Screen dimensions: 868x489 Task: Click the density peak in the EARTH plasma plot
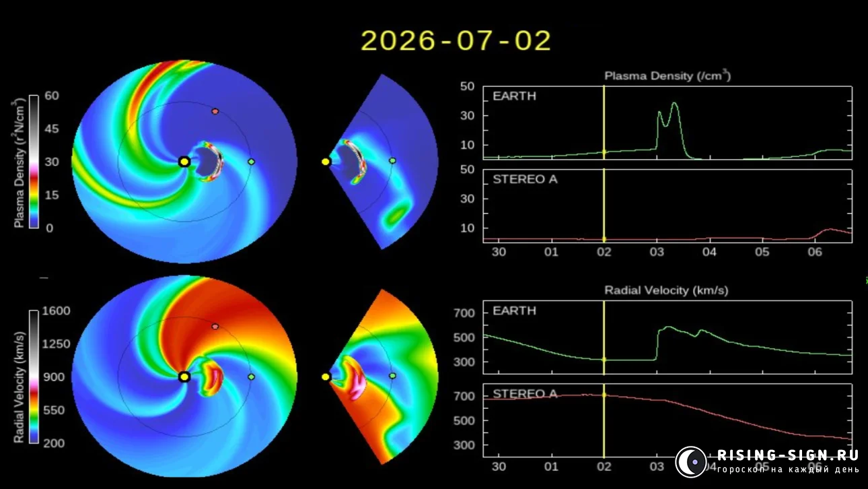click(x=674, y=104)
